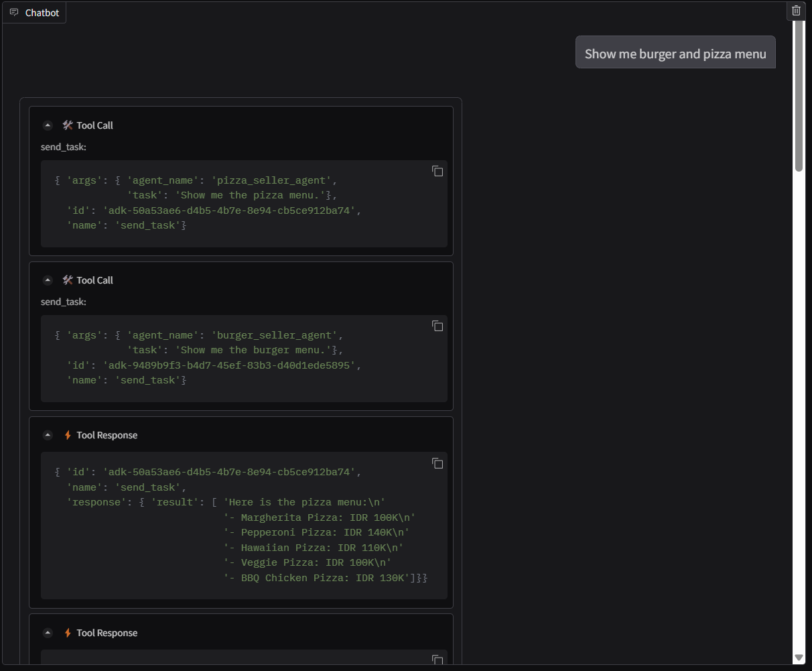Click hammer icon of the pizza Tool Call
Image resolution: width=812 pixels, height=671 pixels.
tap(68, 125)
